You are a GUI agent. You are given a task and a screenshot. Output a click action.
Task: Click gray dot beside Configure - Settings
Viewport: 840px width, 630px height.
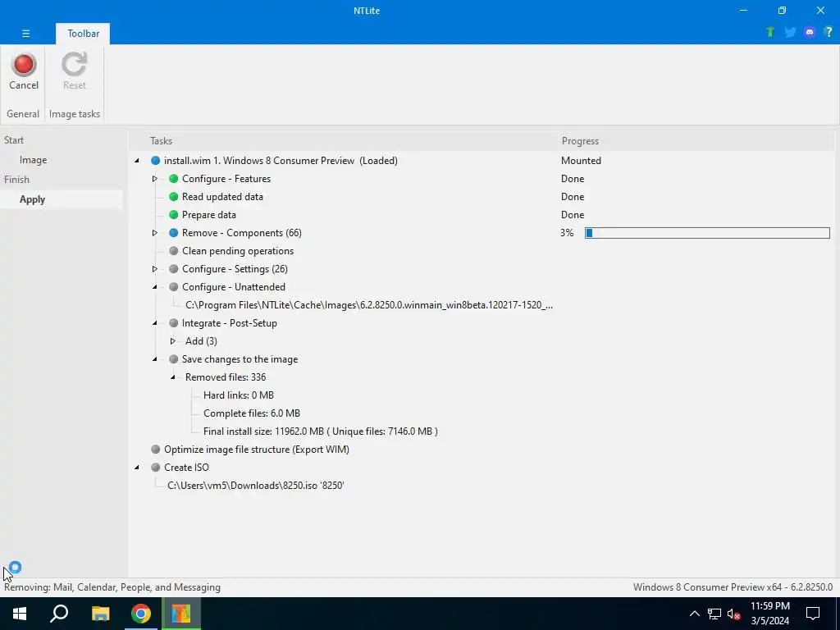point(173,269)
